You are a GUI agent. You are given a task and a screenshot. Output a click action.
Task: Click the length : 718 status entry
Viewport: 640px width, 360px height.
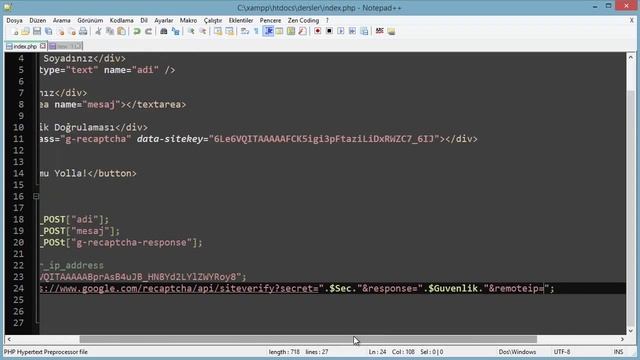pos(284,352)
